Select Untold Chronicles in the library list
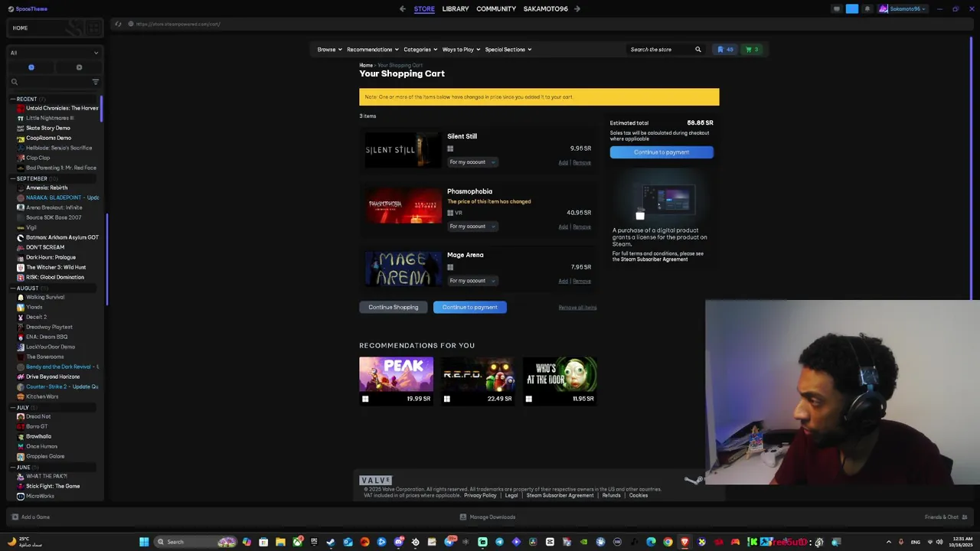This screenshot has height=551, width=980. coord(57,108)
